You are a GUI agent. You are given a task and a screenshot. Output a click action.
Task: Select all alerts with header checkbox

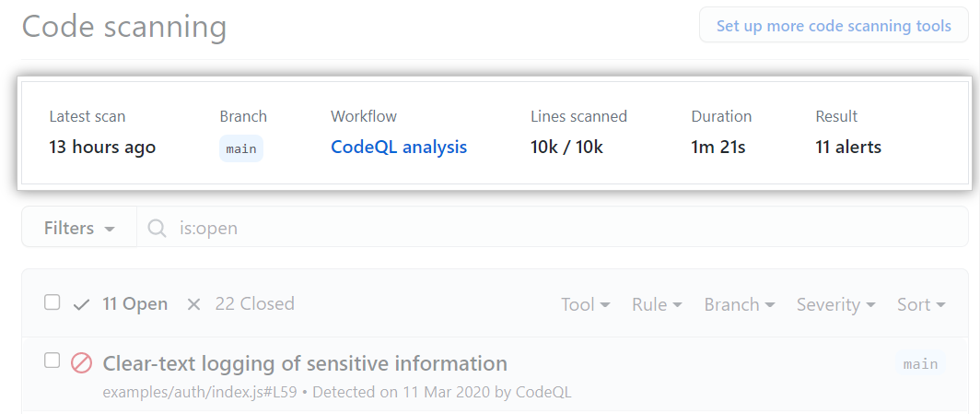pos(52,302)
